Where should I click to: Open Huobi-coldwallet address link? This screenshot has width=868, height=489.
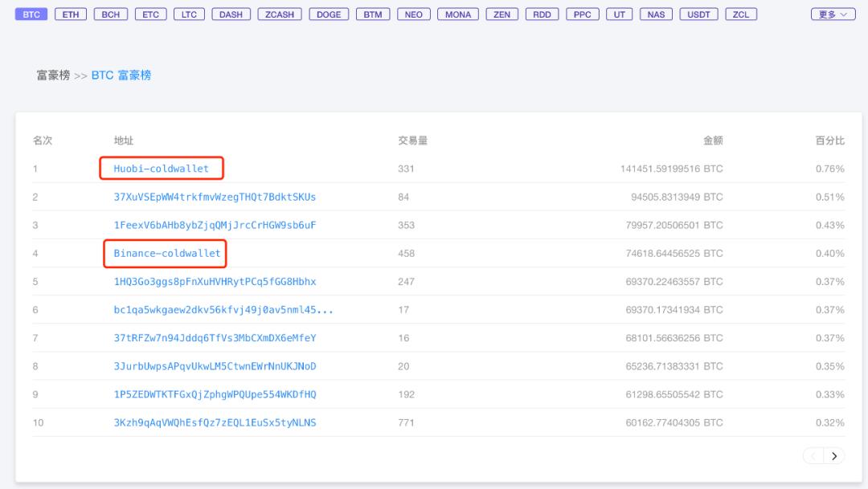point(161,168)
